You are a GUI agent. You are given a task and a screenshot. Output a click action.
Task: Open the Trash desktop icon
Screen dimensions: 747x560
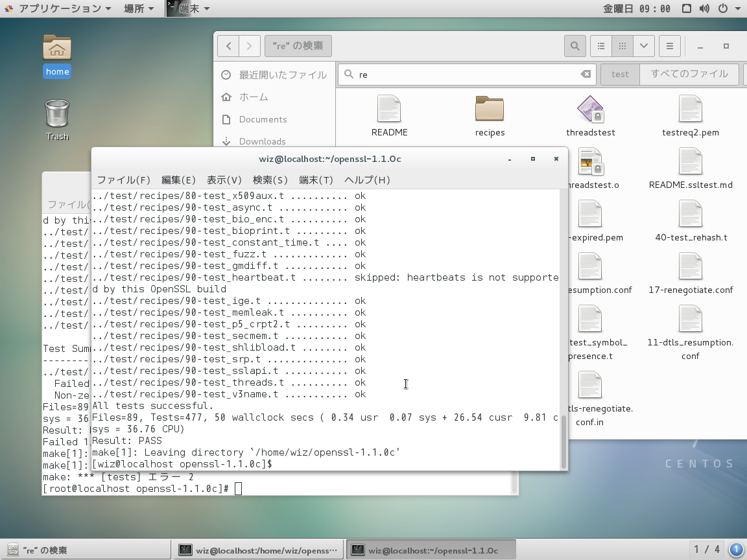coord(57,120)
